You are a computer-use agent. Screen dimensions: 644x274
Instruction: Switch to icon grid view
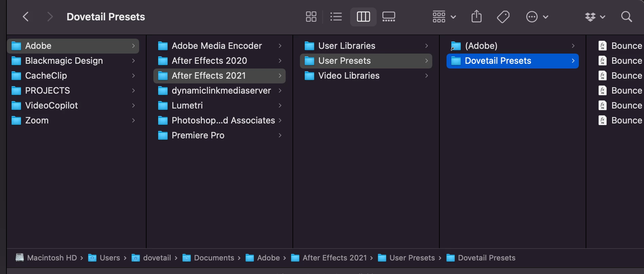[x=311, y=17]
